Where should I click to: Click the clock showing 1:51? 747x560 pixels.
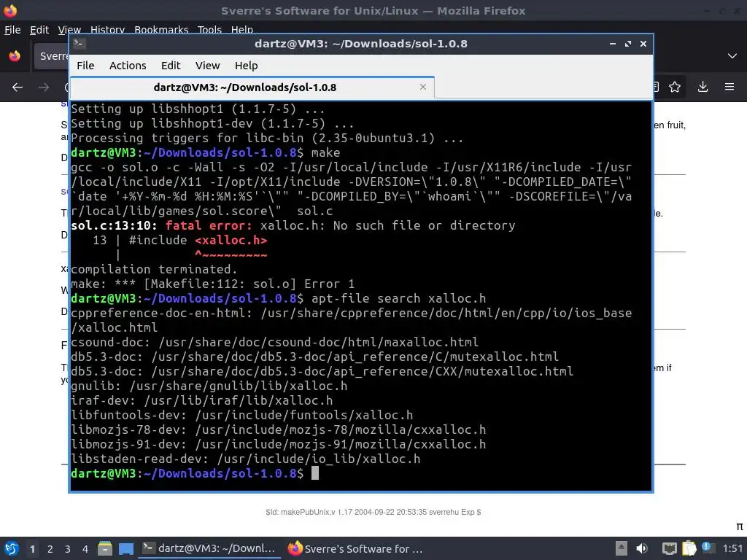732,548
